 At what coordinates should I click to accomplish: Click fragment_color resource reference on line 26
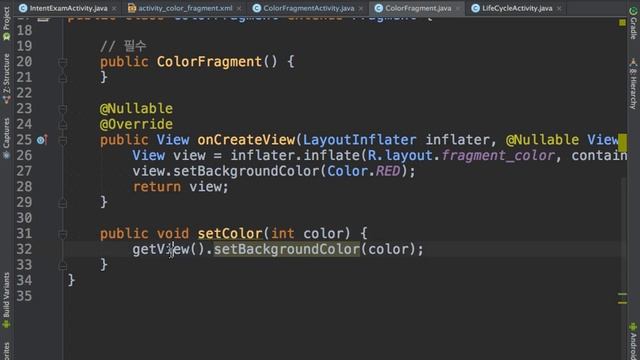pos(498,156)
